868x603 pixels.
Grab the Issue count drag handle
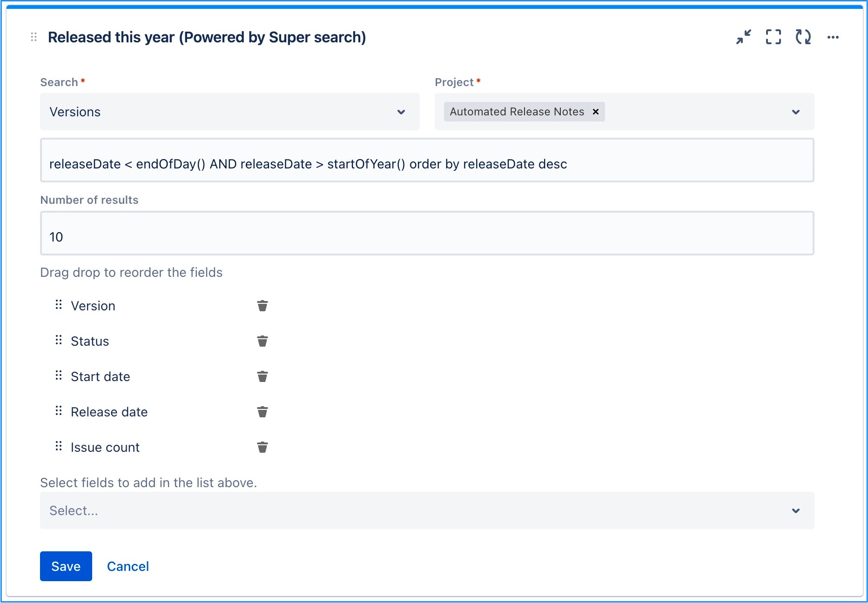[x=59, y=446]
